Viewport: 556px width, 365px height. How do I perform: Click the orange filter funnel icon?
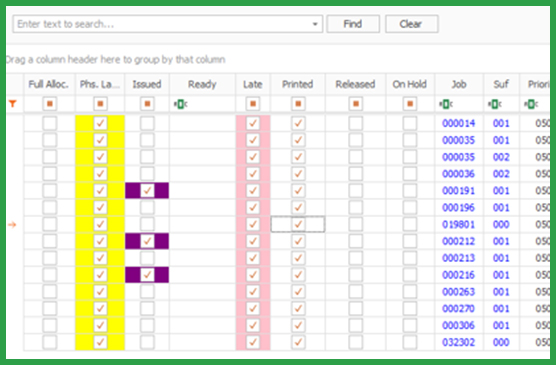pos(13,104)
